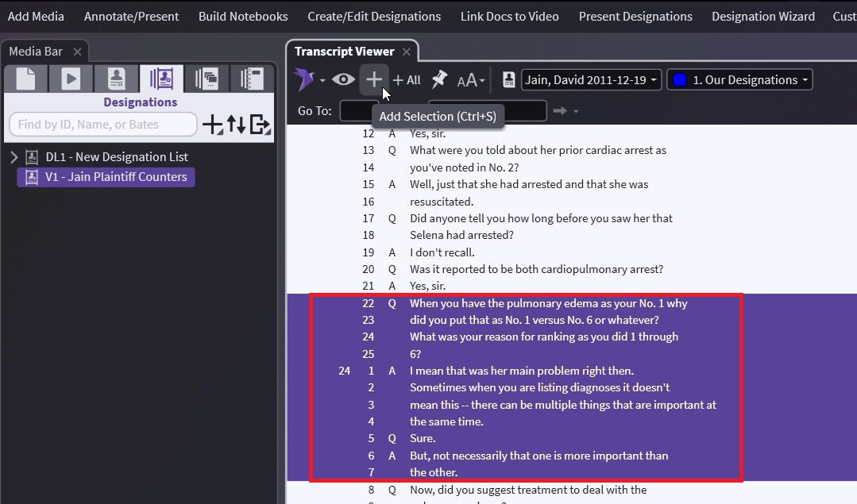Image resolution: width=857 pixels, height=504 pixels.
Task: Expand the DL1 - New Designation List
Action: pos(14,157)
